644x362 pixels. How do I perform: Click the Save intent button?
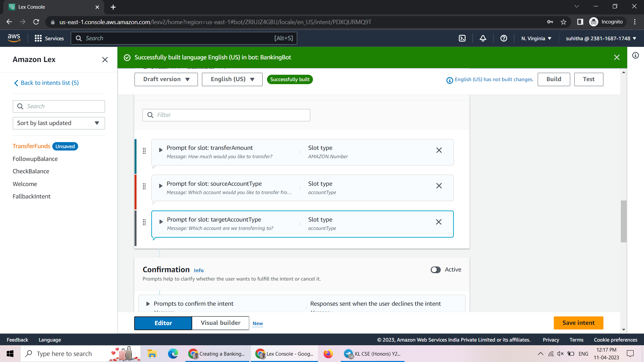click(578, 323)
